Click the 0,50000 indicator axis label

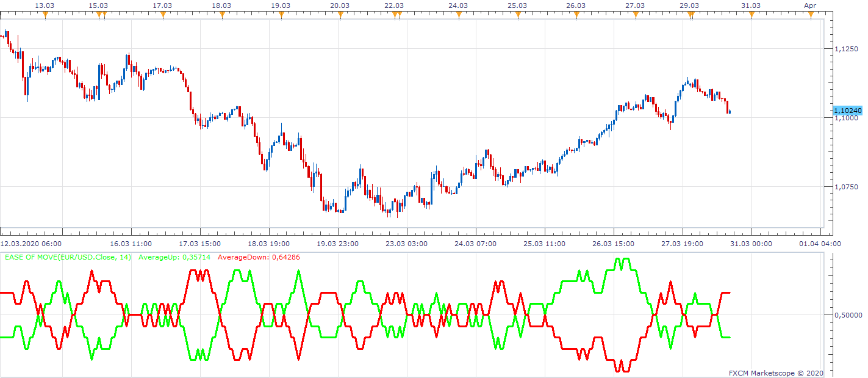click(x=848, y=315)
